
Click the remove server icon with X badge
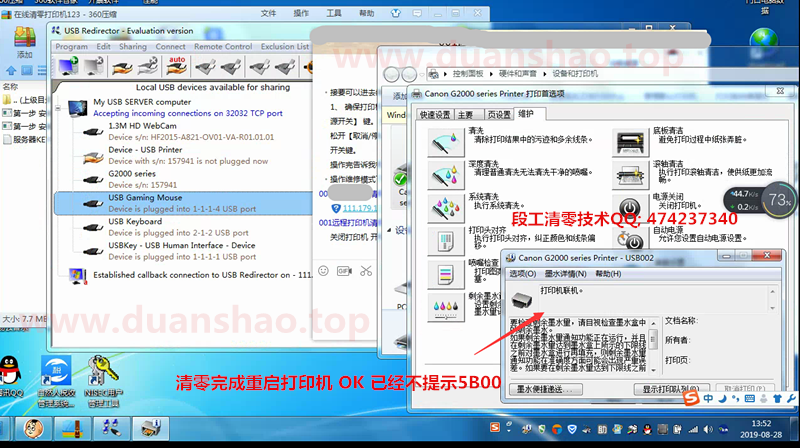(94, 66)
